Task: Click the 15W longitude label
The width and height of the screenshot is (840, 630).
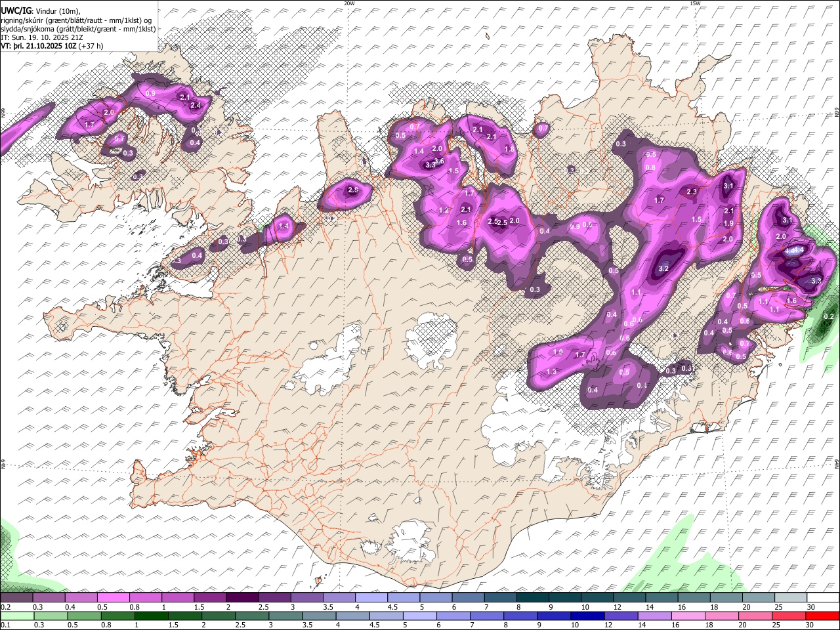Action: (x=695, y=3)
